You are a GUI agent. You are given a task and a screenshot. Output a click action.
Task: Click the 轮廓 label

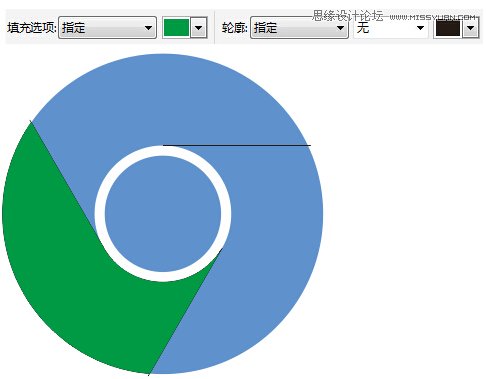[x=235, y=28]
